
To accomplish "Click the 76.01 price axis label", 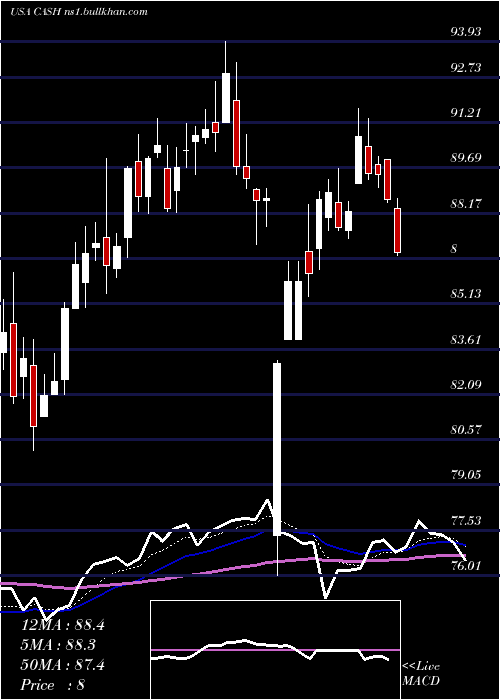I will pyautogui.click(x=465, y=566).
